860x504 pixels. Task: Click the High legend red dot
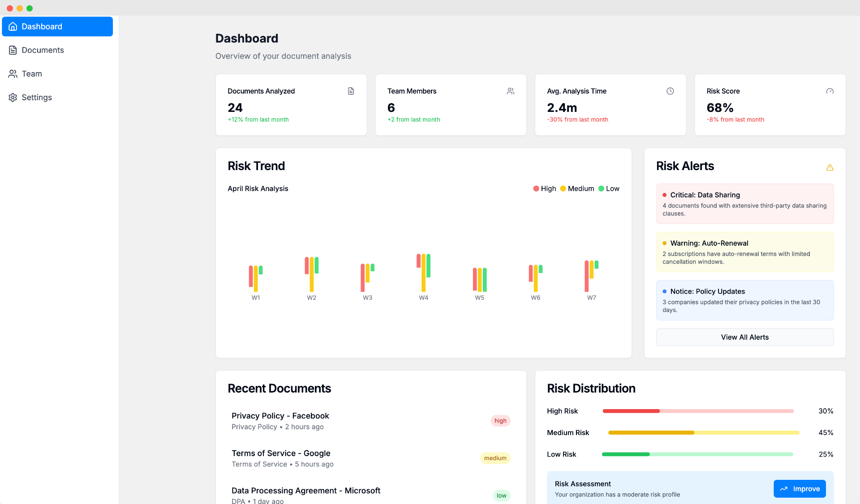[536, 188]
